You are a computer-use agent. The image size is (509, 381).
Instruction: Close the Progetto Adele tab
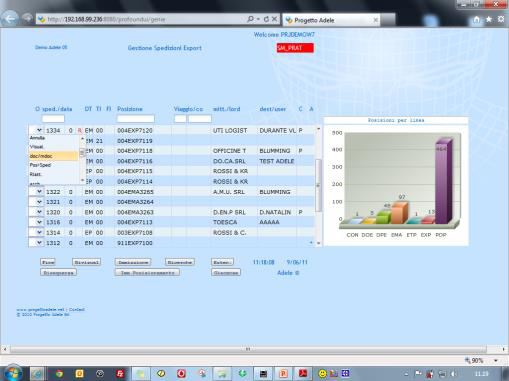point(375,20)
